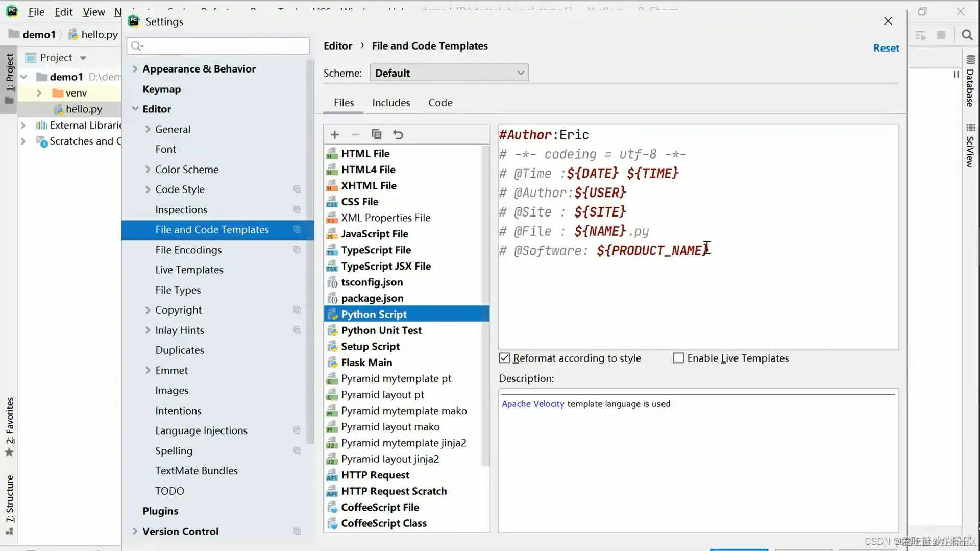Switch to the Includes tab
Screen dimensions: 980x551
391,103
